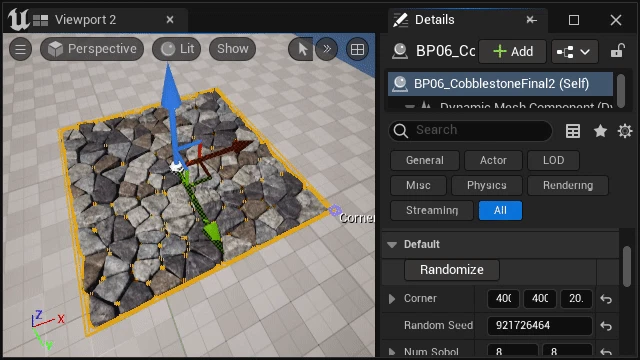Toggle the favorites star filter
This screenshot has height=360, width=640.
(x=600, y=131)
